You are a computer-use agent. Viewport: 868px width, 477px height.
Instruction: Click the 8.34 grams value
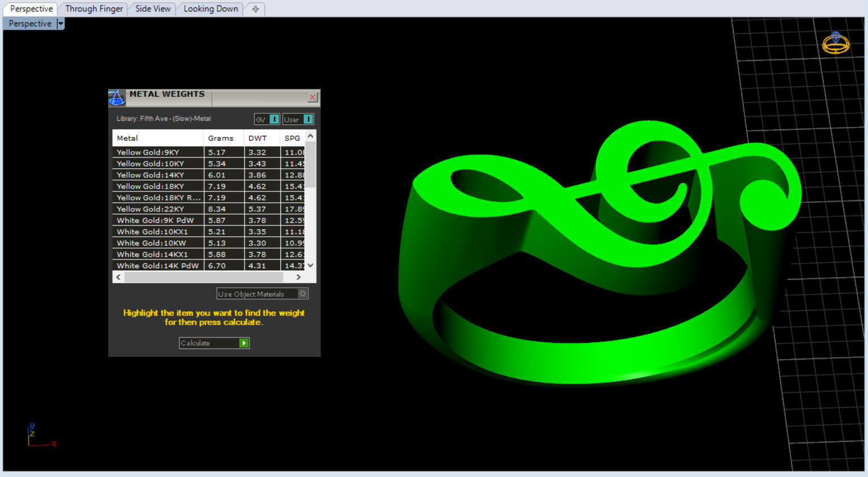(216, 209)
